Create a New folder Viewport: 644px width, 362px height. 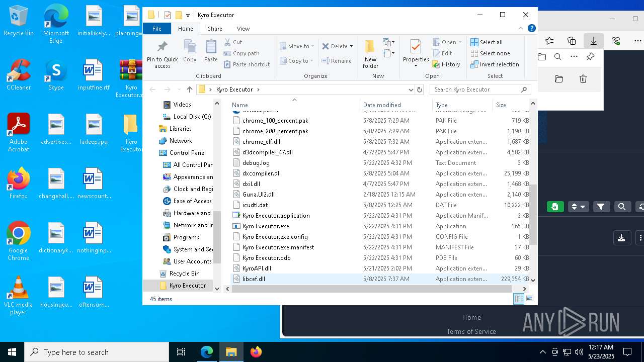coord(370,54)
